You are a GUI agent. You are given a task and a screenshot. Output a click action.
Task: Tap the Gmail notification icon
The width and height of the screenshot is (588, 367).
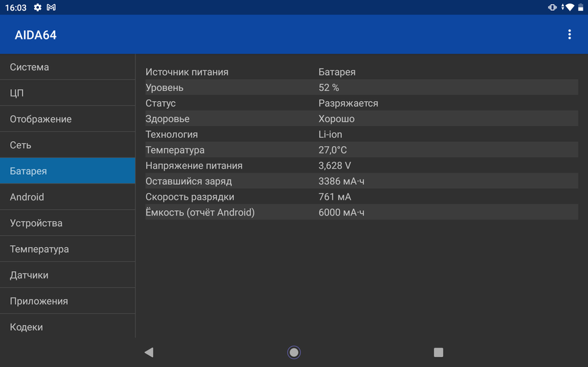51,7
